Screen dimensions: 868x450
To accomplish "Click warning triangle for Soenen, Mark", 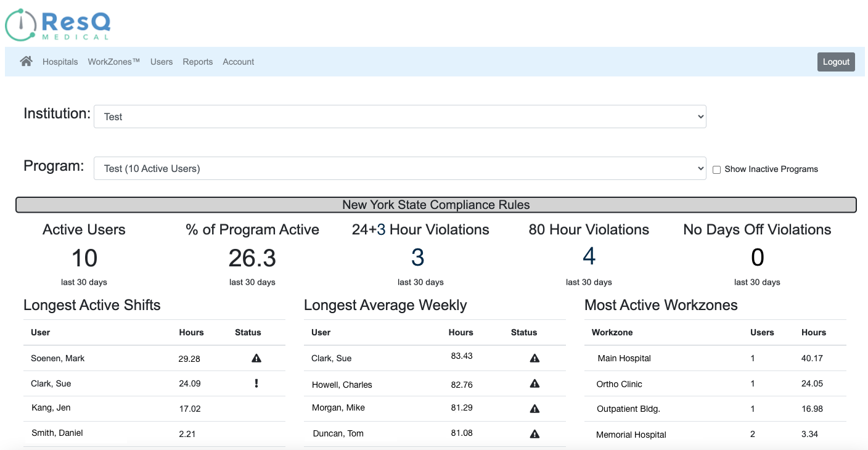I will point(256,358).
